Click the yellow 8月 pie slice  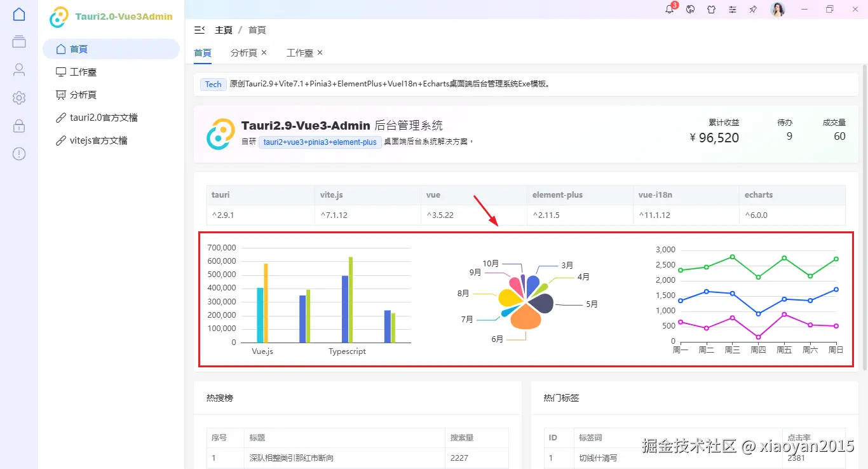510,297
